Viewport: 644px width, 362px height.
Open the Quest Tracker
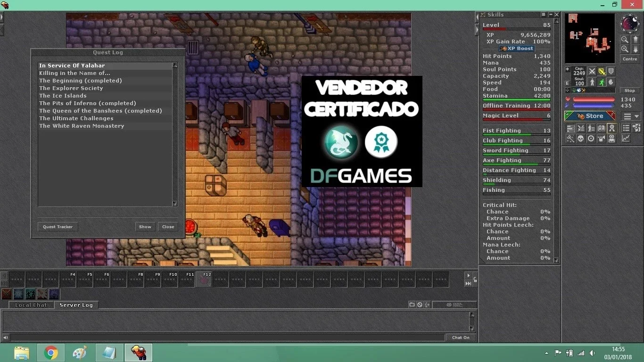pos(58,227)
